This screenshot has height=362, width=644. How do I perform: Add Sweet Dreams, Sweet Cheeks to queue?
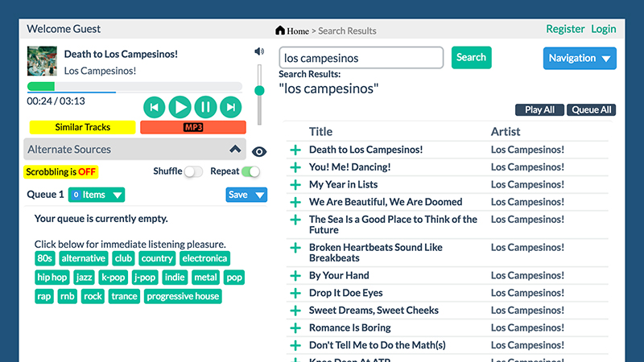click(295, 311)
